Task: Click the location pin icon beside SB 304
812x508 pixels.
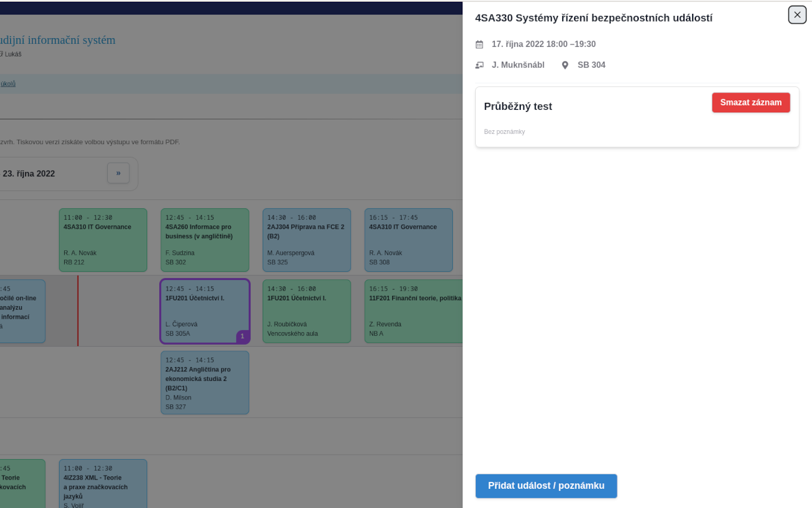Action: pyautogui.click(x=565, y=65)
